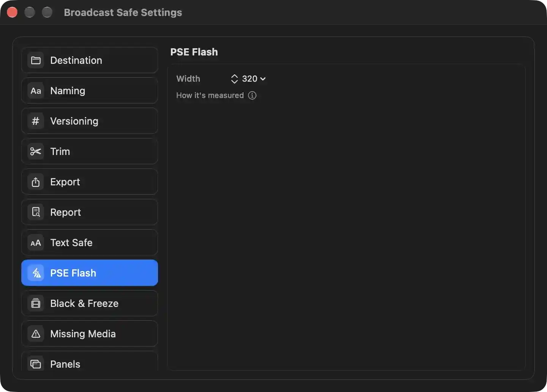Click the Width value 320
The height and width of the screenshot is (392, 547).
coord(250,79)
